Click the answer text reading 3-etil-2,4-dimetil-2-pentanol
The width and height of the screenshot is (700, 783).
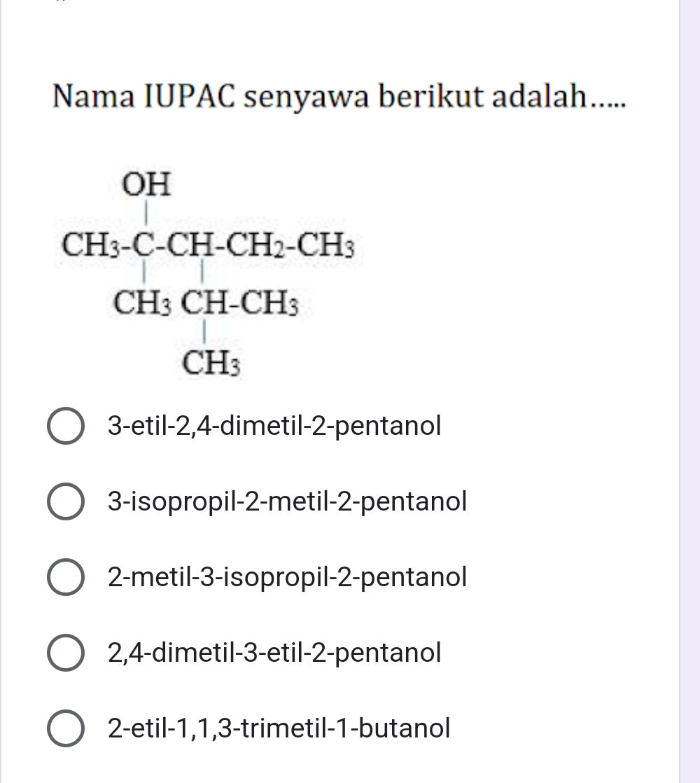pyautogui.click(x=273, y=426)
